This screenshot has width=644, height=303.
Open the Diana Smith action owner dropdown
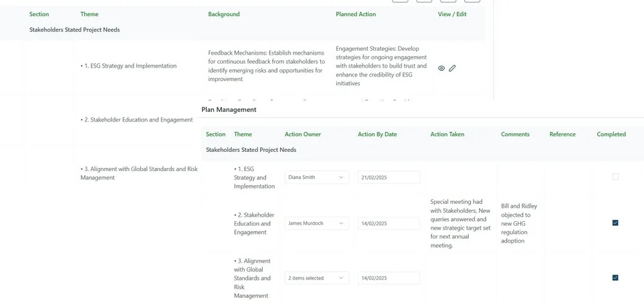click(x=316, y=178)
